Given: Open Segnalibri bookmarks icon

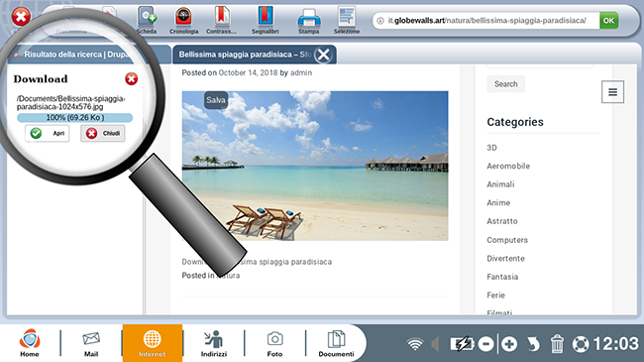Looking at the screenshot, I should click(x=265, y=20).
